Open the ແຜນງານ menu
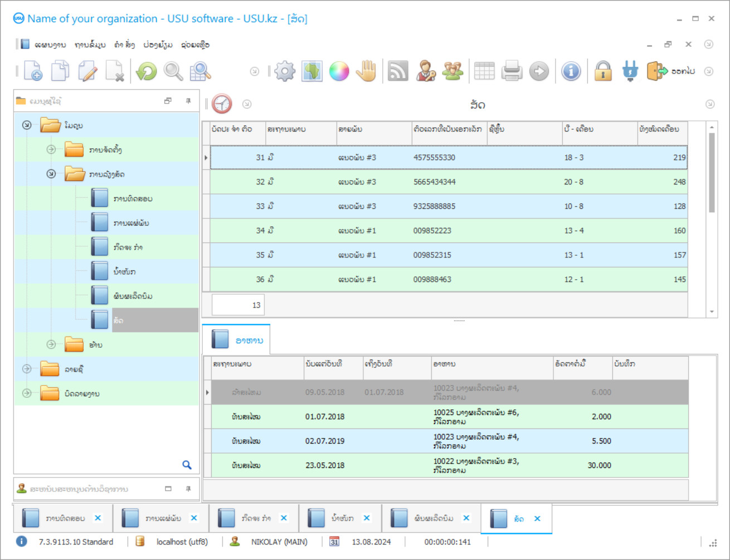 tap(50, 45)
